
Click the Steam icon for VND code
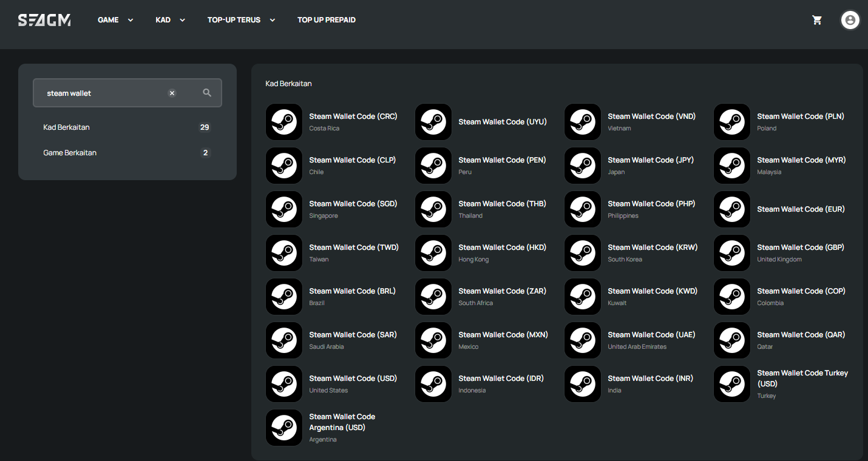click(583, 122)
